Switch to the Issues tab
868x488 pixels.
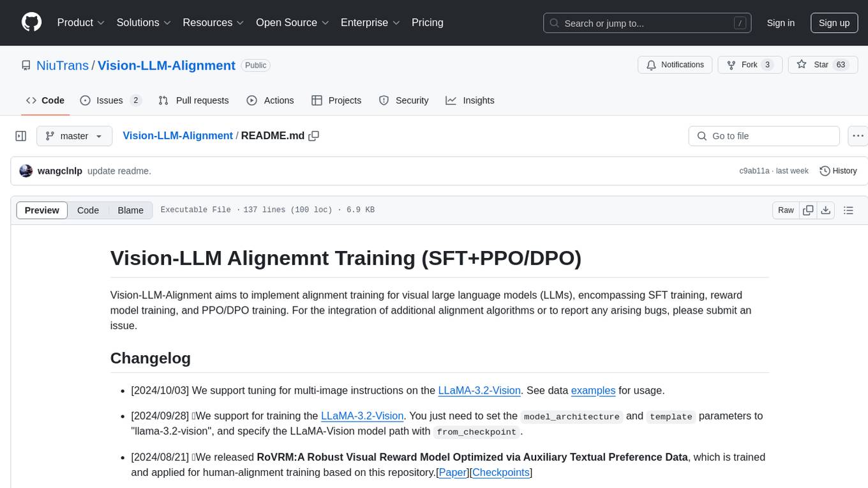(x=110, y=100)
